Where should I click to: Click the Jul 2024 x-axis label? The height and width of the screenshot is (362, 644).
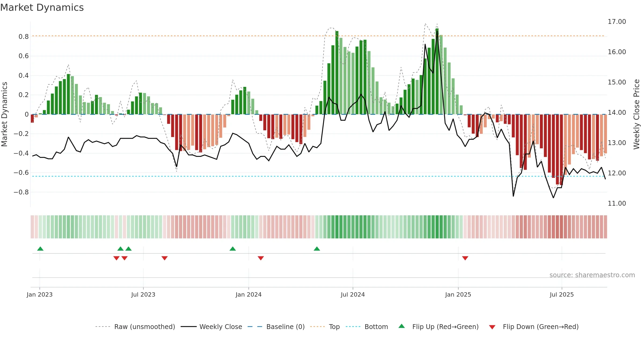click(353, 294)
